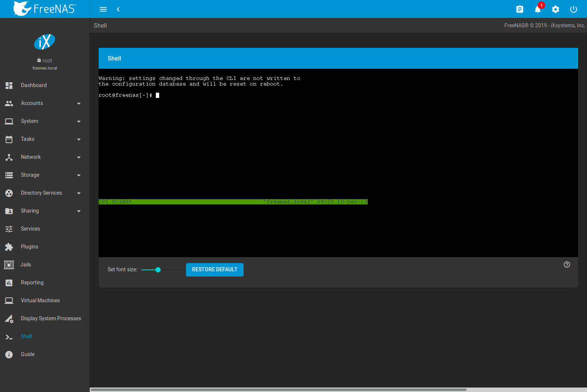Click the Directory Services icon
587x392 pixels.
tap(9, 193)
